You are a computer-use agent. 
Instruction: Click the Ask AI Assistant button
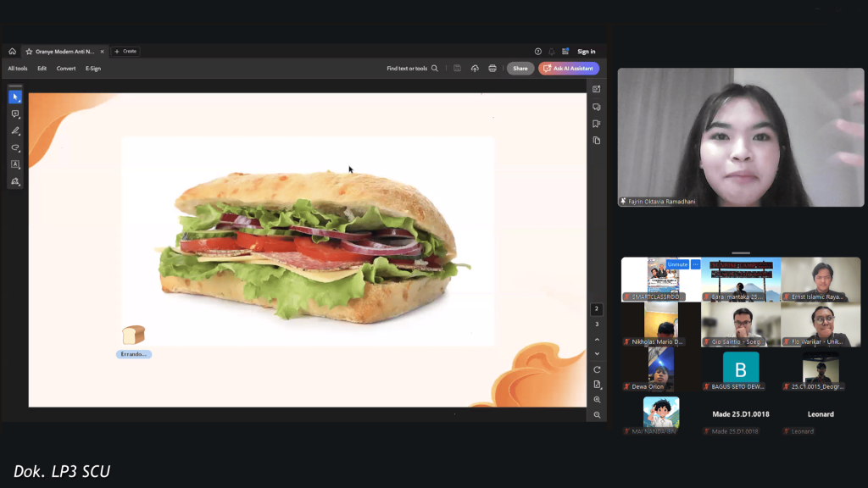tap(569, 69)
